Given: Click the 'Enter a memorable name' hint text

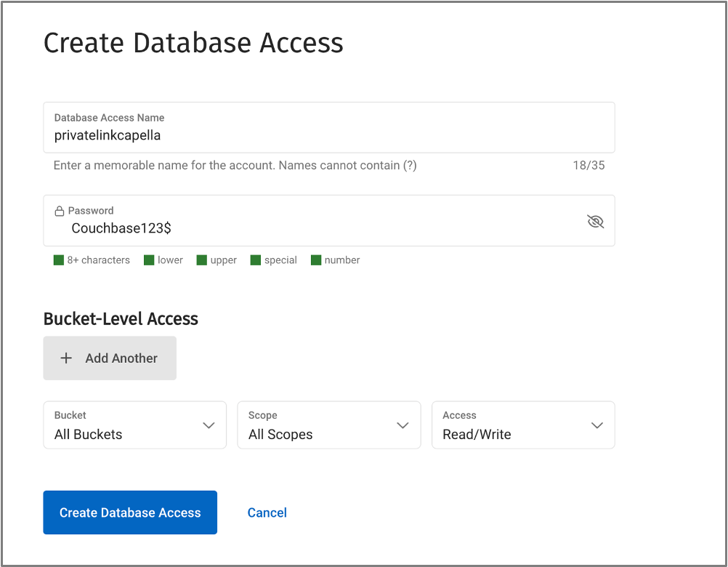Looking at the screenshot, I should click(235, 165).
